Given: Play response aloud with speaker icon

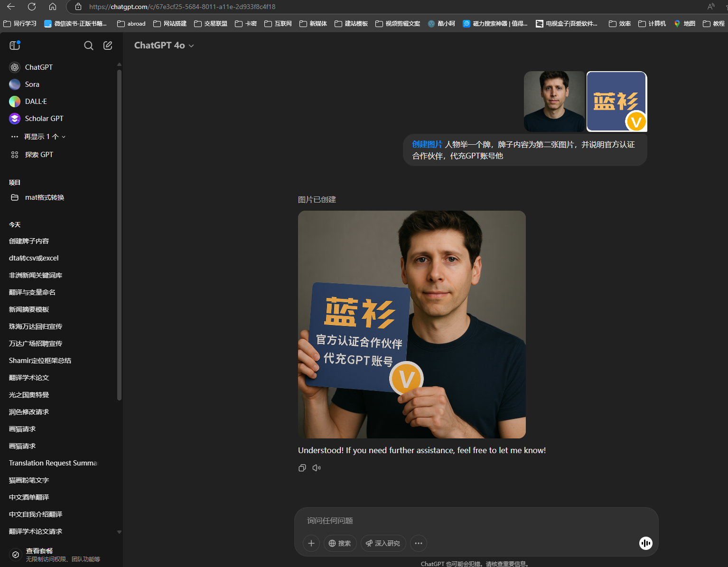Looking at the screenshot, I should point(317,468).
